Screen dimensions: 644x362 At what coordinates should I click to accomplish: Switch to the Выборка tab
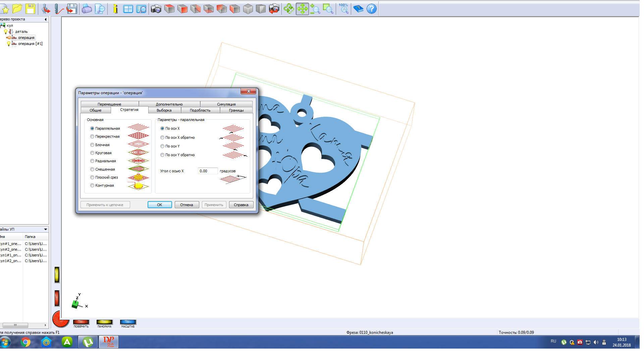pyautogui.click(x=164, y=110)
